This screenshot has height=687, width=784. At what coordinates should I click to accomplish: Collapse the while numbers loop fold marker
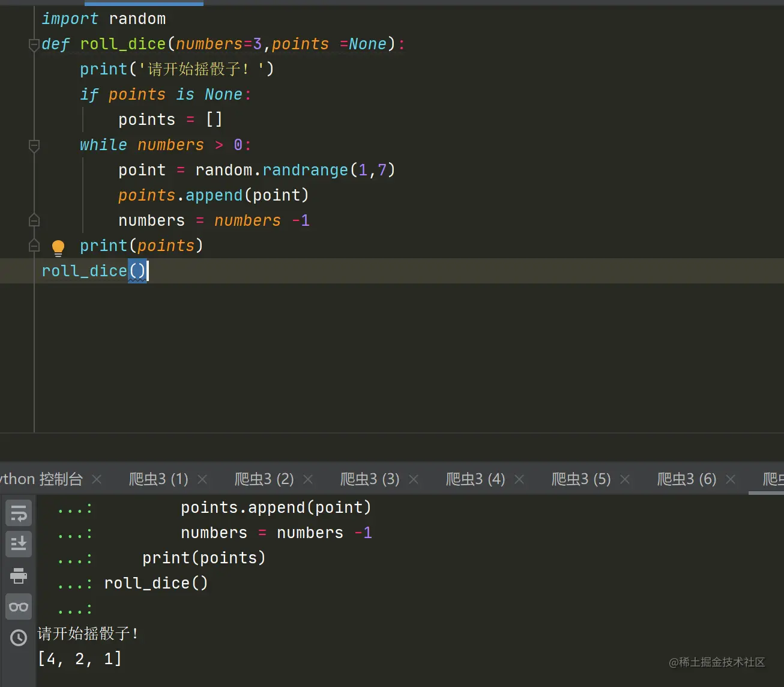(x=34, y=145)
